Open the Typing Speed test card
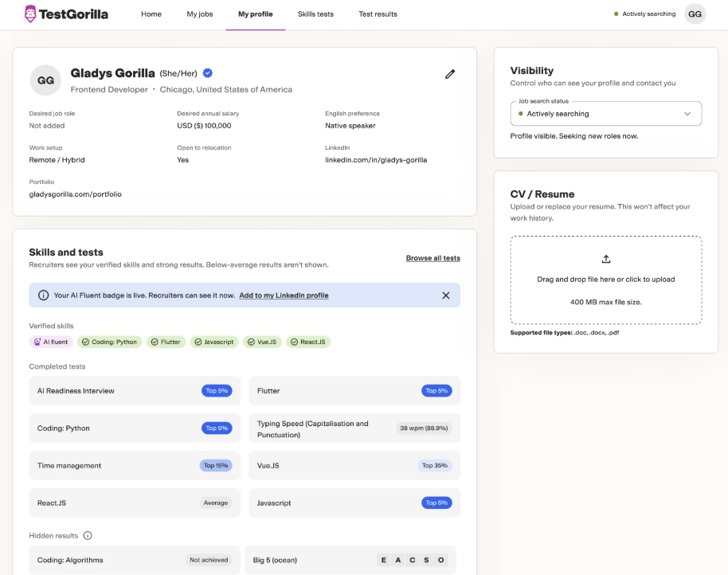This screenshot has height=575, width=728. (354, 428)
